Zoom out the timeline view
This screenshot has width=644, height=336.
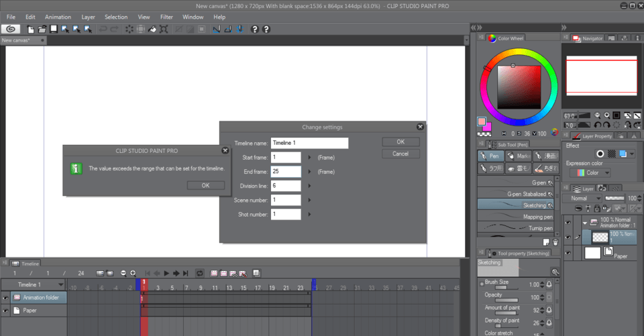(123, 274)
